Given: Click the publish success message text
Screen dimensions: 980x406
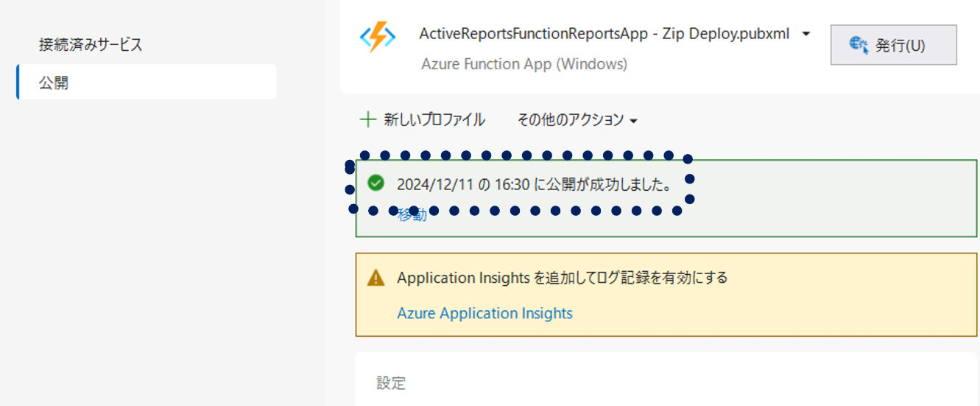Looking at the screenshot, I should [535, 184].
